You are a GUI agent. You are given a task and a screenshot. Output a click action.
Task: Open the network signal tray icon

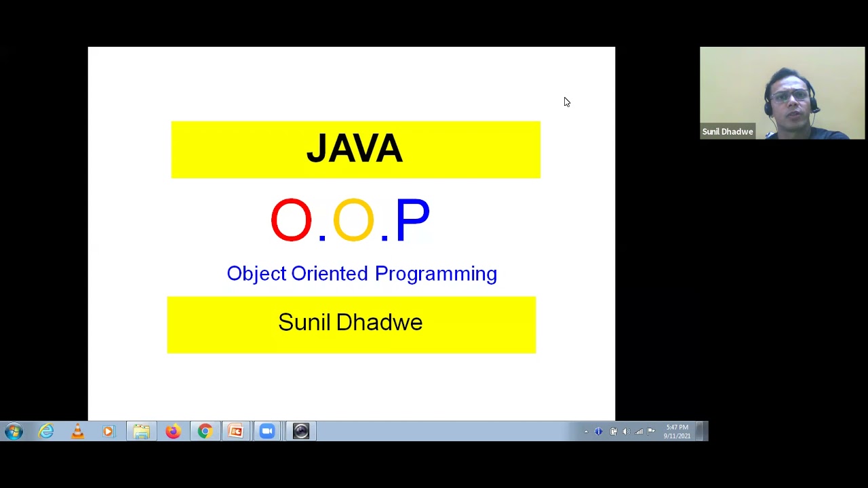click(x=639, y=432)
